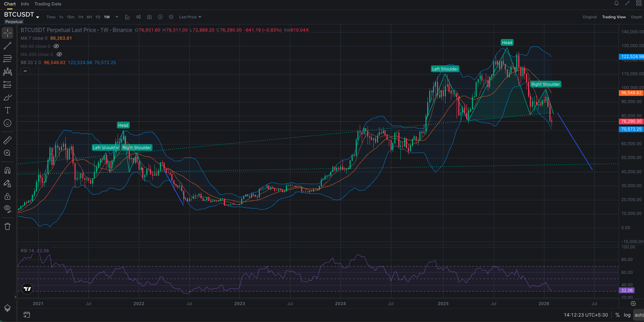
Task: Toggle auto scale button
Action: pyautogui.click(x=639, y=315)
